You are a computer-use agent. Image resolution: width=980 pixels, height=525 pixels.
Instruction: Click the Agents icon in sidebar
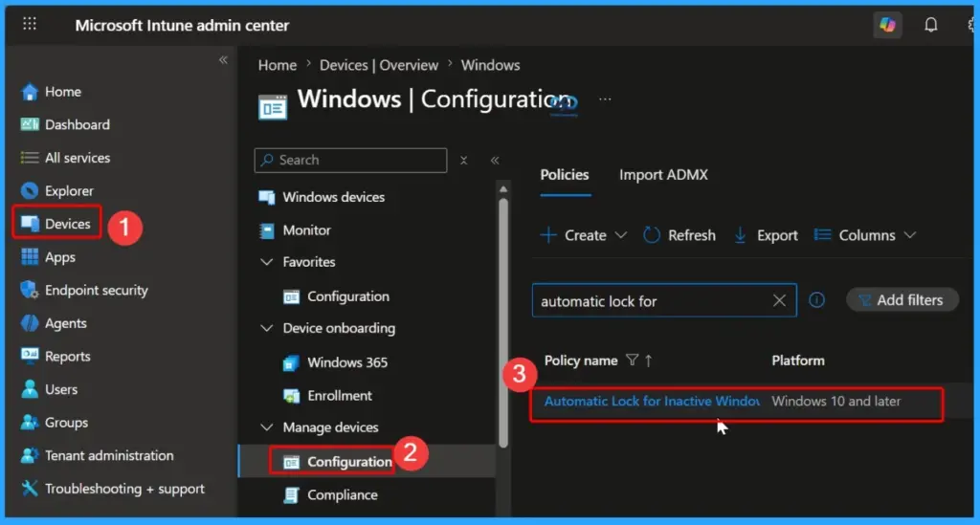pos(30,322)
